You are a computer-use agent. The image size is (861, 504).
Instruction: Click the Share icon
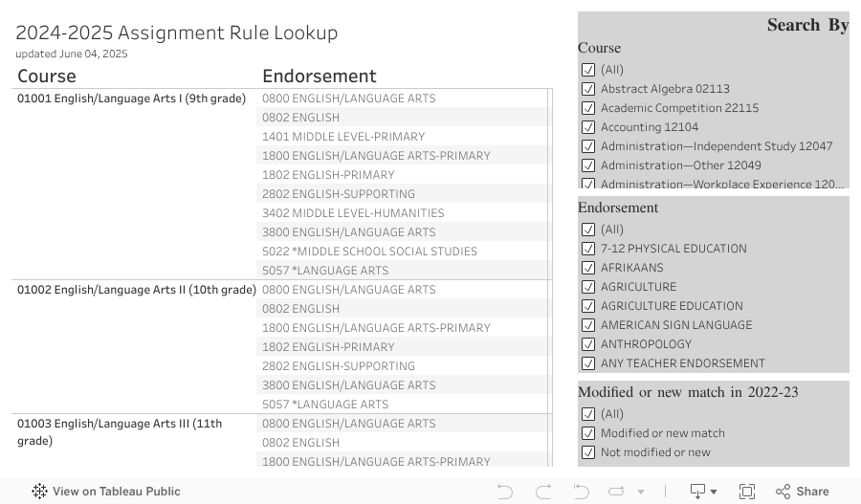point(803,492)
